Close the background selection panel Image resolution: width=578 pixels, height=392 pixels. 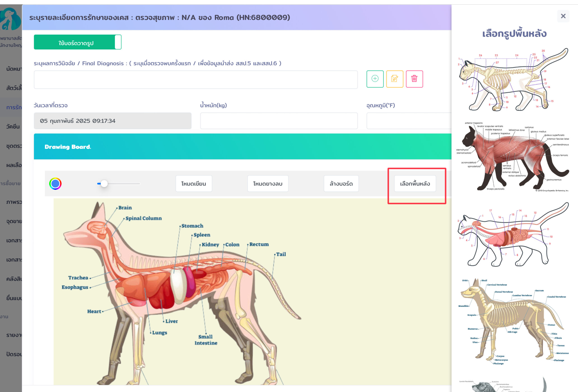pyautogui.click(x=563, y=16)
